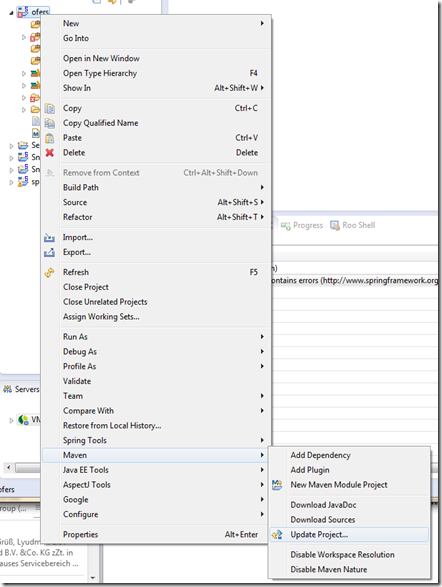
Task: Expand the Team submenu arrow
Action: pyautogui.click(x=262, y=396)
